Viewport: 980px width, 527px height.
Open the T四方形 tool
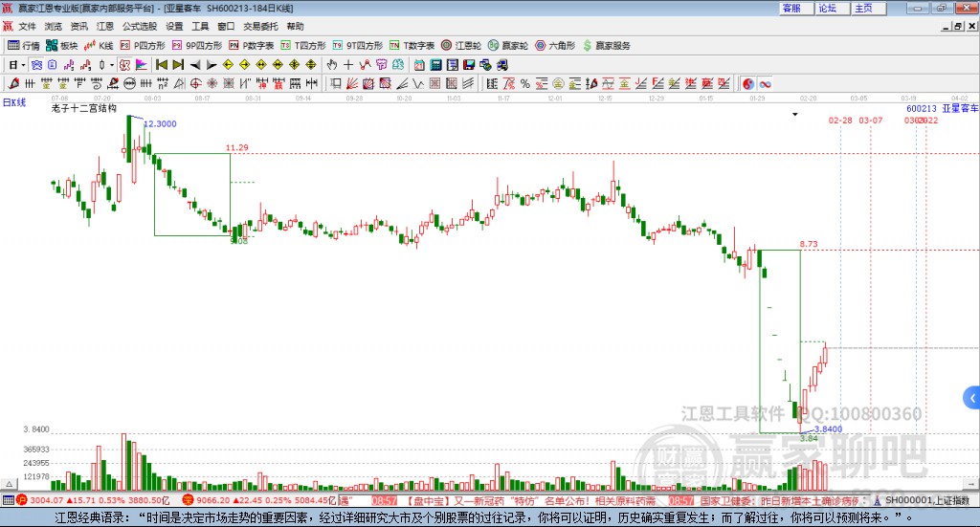coord(303,46)
